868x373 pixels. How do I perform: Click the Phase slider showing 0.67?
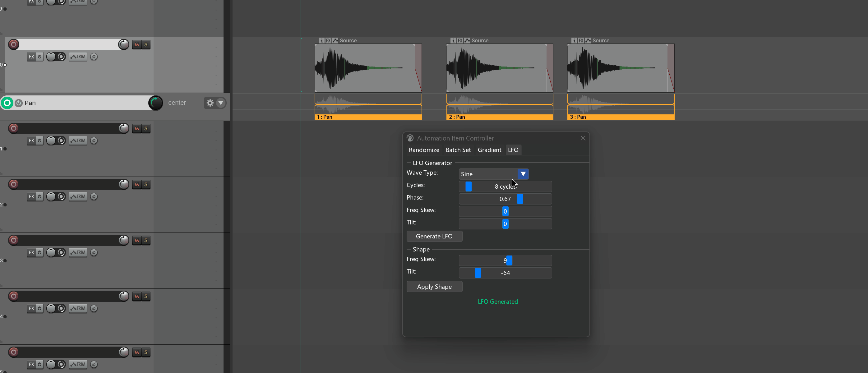505,199
